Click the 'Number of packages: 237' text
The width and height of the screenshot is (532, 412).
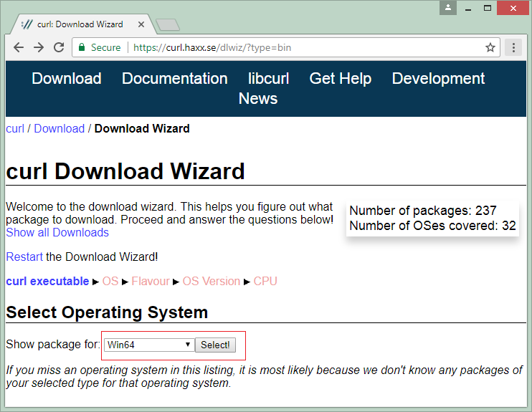pyautogui.click(x=423, y=211)
